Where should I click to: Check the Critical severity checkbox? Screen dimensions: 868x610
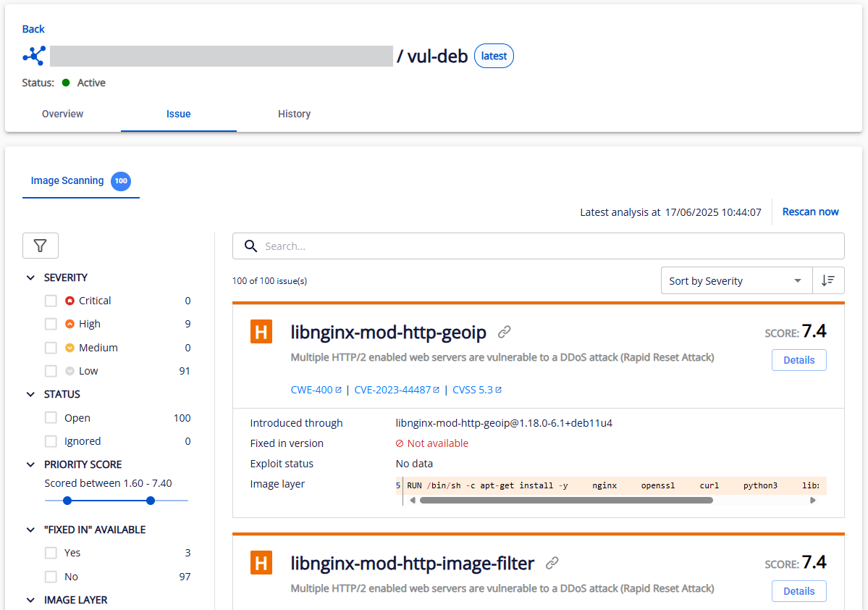[51, 300]
